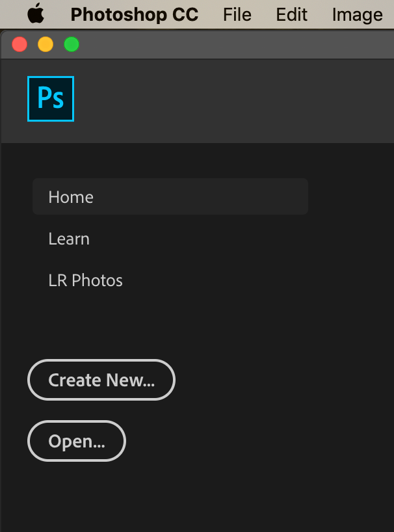Open the LR Photos section
Image resolution: width=394 pixels, height=532 pixels.
click(85, 280)
